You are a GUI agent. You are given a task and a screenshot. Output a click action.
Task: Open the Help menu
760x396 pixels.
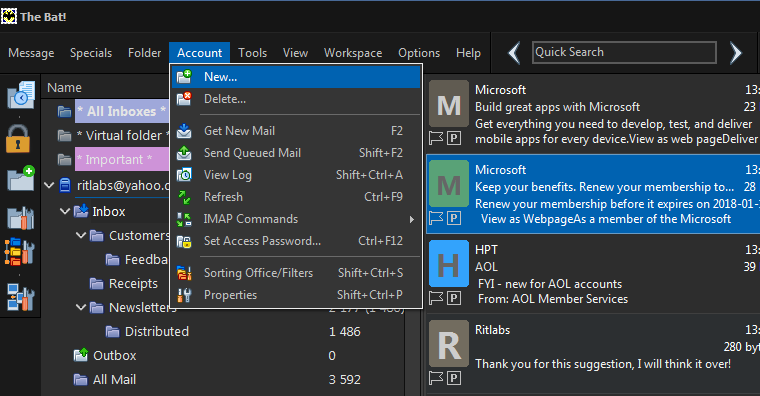point(468,53)
